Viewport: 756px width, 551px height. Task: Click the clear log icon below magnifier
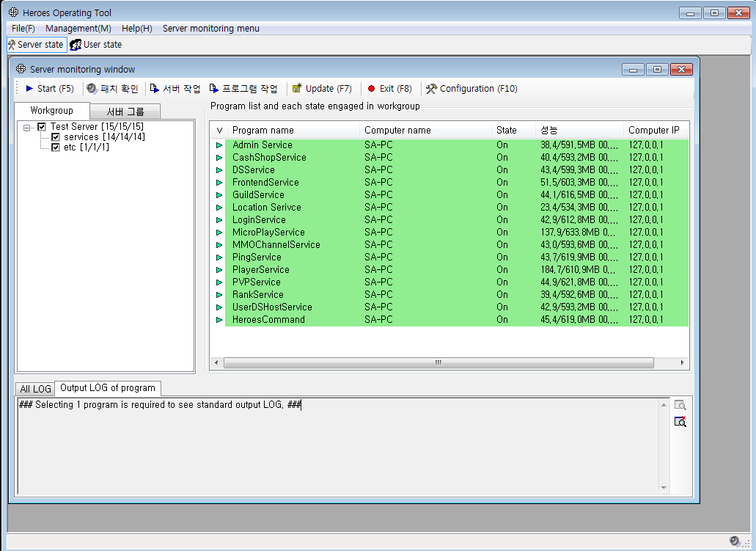(680, 422)
